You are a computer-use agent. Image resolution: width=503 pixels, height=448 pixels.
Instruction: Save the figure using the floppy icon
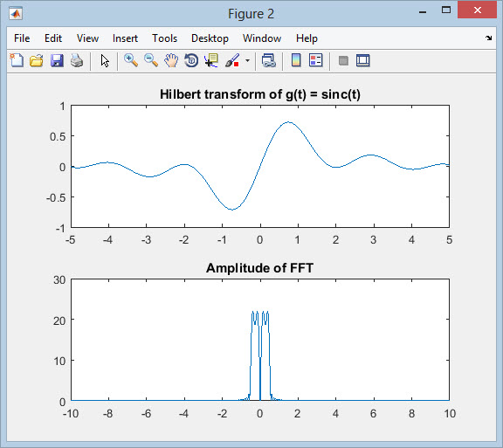click(x=57, y=60)
